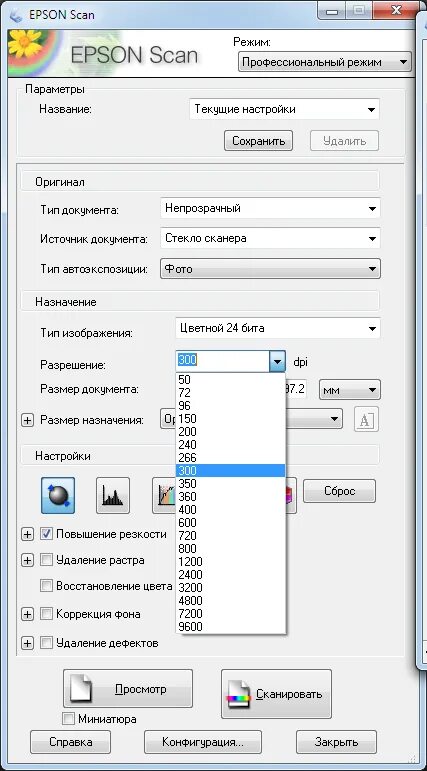427x771 pixels.
Task: Open Тип изображения dropdown
Action: 277,328
